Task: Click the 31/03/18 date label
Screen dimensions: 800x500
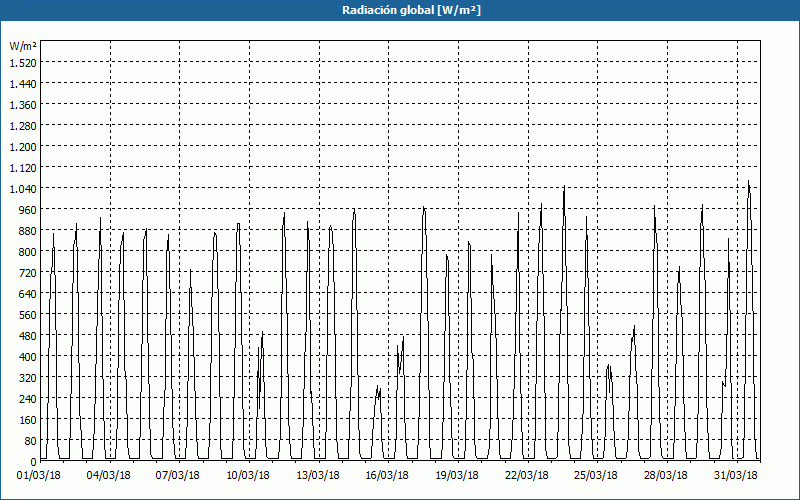Action: click(x=736, y=476)
